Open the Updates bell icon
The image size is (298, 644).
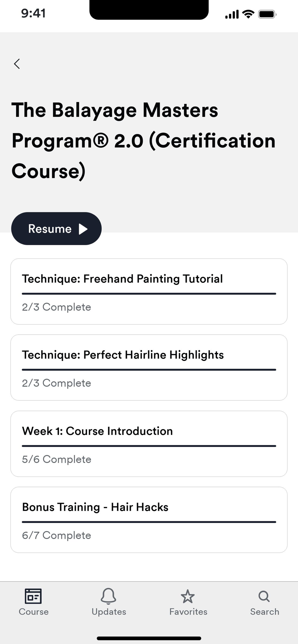tap(108, 596)
